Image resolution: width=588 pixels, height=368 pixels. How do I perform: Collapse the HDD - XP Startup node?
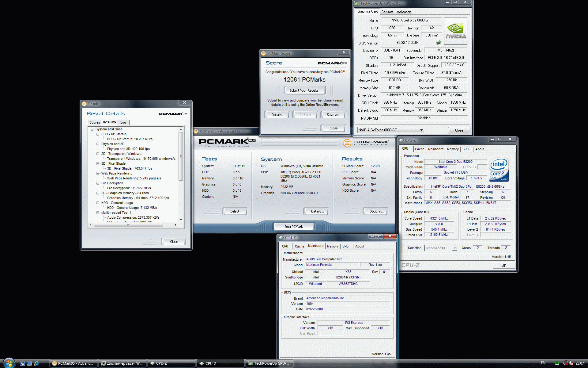(98, 134)
